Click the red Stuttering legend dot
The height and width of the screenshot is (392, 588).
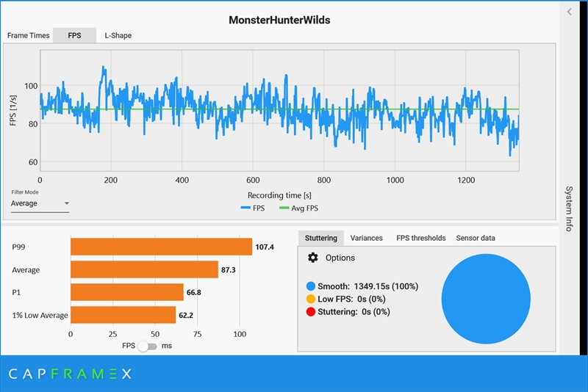[310, 312]
